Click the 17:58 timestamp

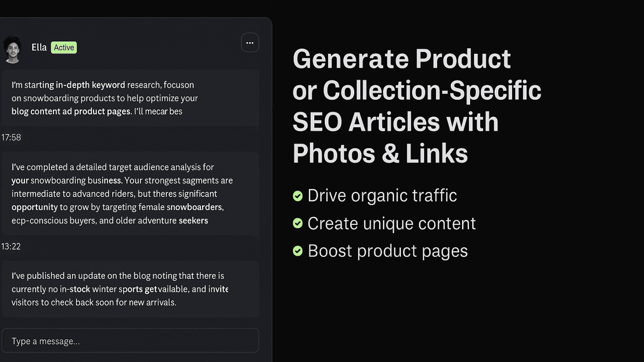[11, 138]
